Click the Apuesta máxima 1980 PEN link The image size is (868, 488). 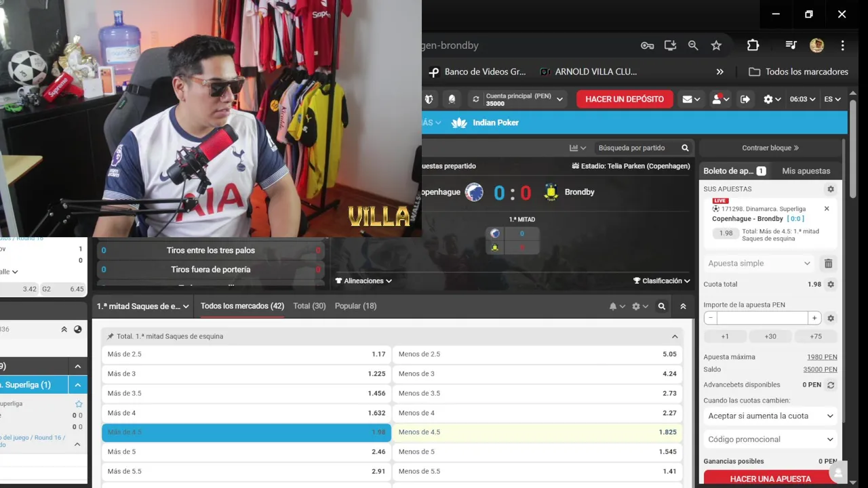822,357
